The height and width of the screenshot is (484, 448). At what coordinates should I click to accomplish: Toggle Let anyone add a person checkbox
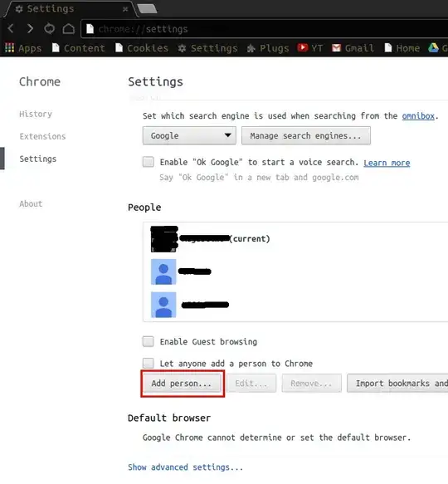tap(149, 363)
